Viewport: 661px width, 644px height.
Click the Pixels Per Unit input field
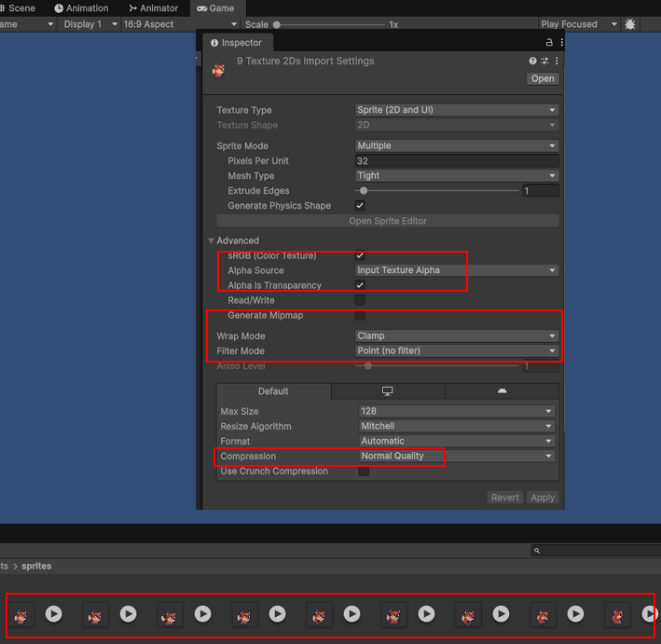coord(457,161)
